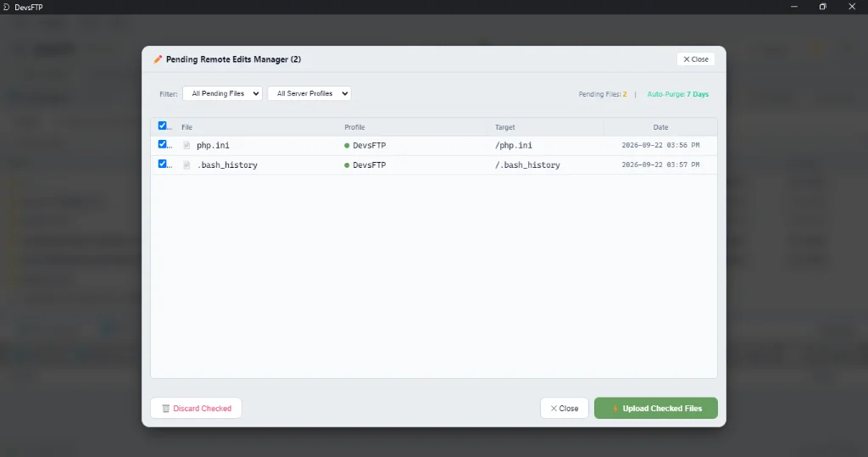The image size is (868, 457).
Task: Restore down the DevsFTP window
Action: [x=822, y=7]
